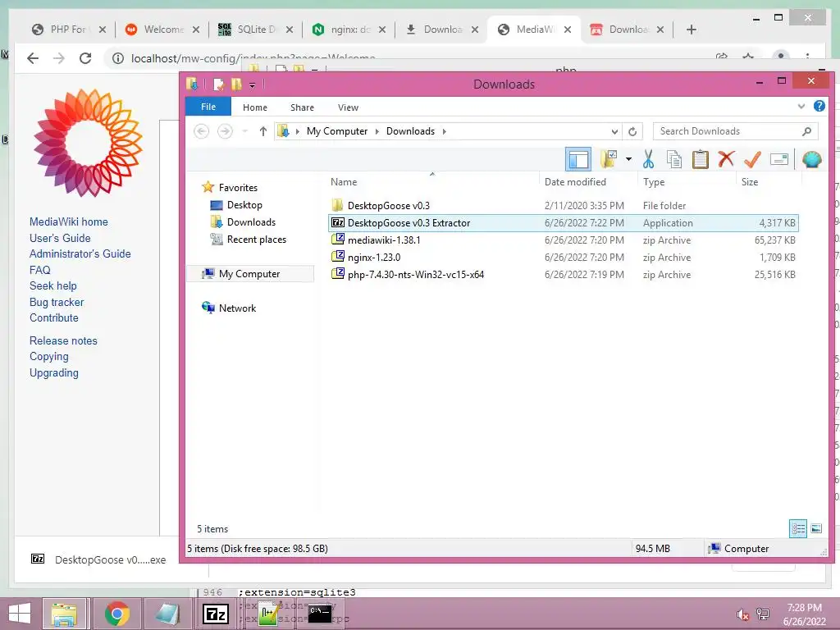Click the folder options checkmark icon
840x630 pixels.
point(609,159)
